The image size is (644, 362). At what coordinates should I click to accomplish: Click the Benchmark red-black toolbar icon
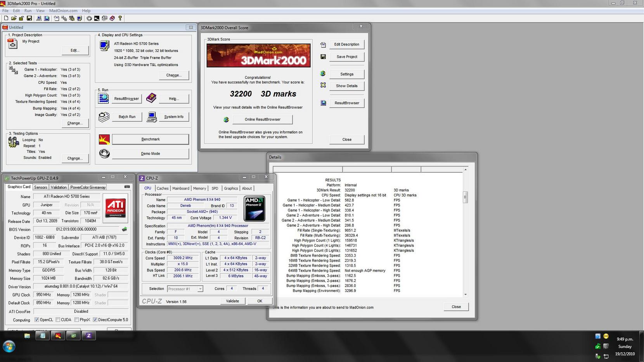(x=97, y=18)
